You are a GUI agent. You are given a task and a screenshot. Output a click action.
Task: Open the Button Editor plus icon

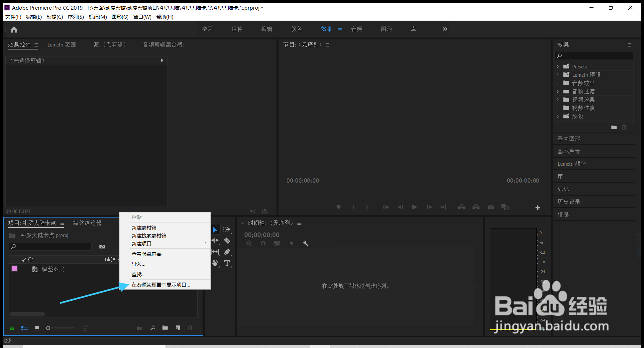coord(538,208)
